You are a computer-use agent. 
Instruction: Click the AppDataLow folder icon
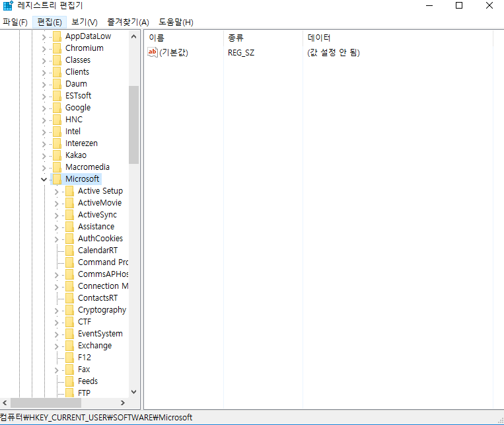[x=57, y=36]
